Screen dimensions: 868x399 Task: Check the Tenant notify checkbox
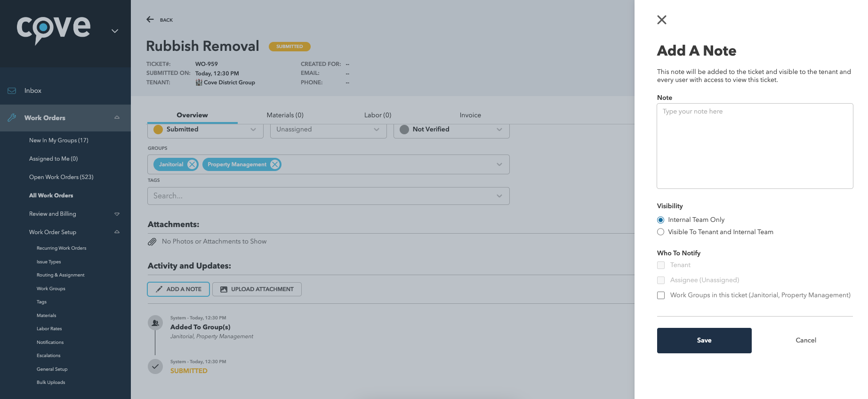(661, 265)
